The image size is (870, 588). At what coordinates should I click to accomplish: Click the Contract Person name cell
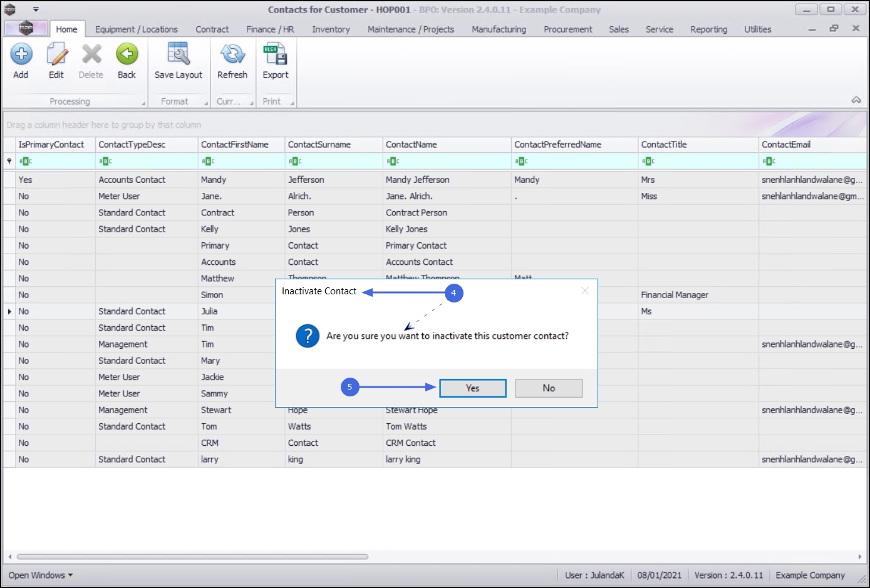447,213
